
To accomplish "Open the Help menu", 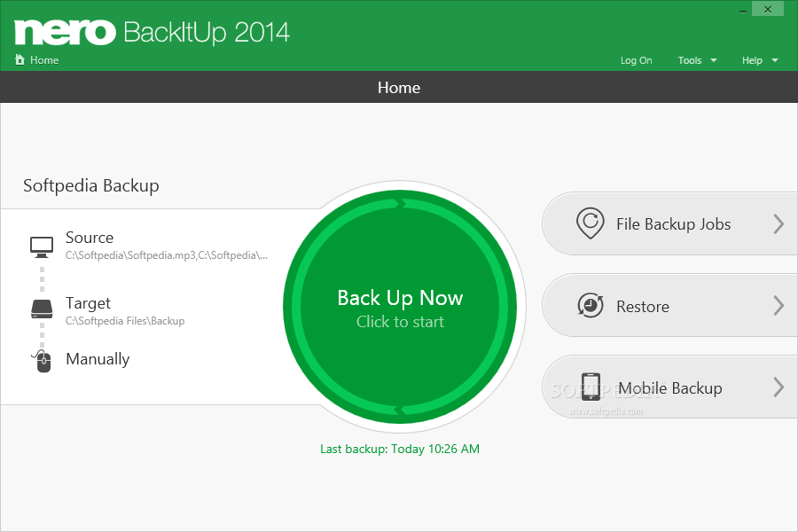I will coord(752,60).
